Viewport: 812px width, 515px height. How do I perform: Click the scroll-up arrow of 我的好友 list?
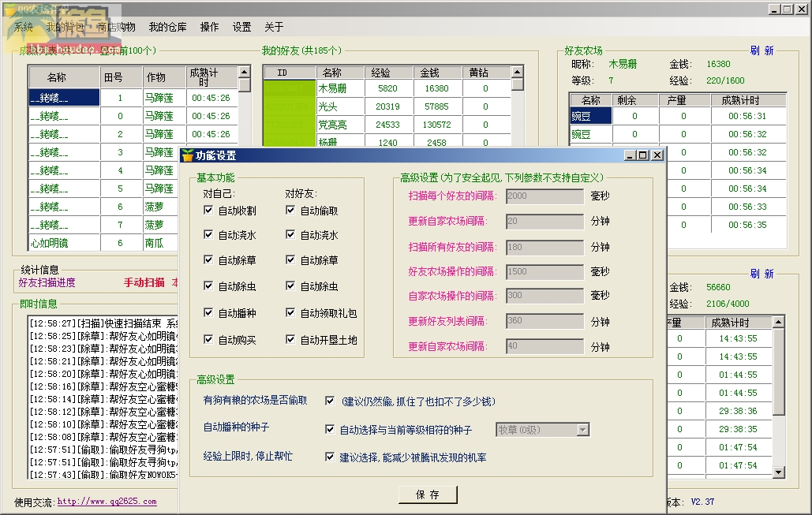[518, 72]
